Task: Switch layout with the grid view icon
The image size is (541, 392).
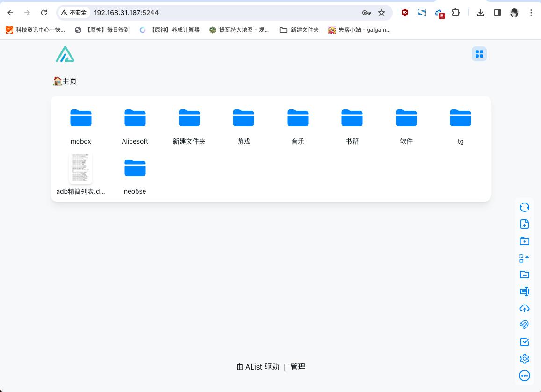Action: (479, 54)
